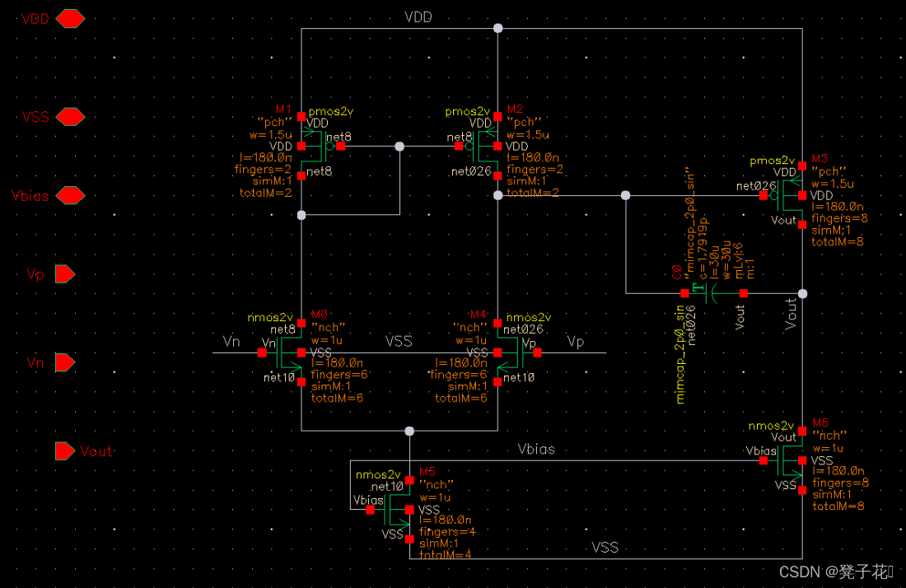Click the VSS label on bottom wire
This screenshot has height=588, width=906.
pos(605,547)
